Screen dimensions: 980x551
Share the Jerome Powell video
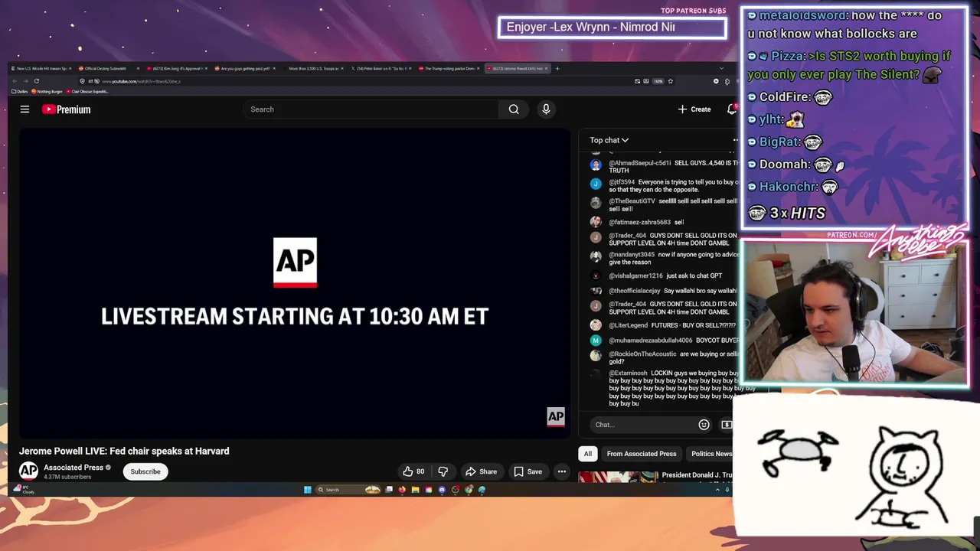click(482, 471)
